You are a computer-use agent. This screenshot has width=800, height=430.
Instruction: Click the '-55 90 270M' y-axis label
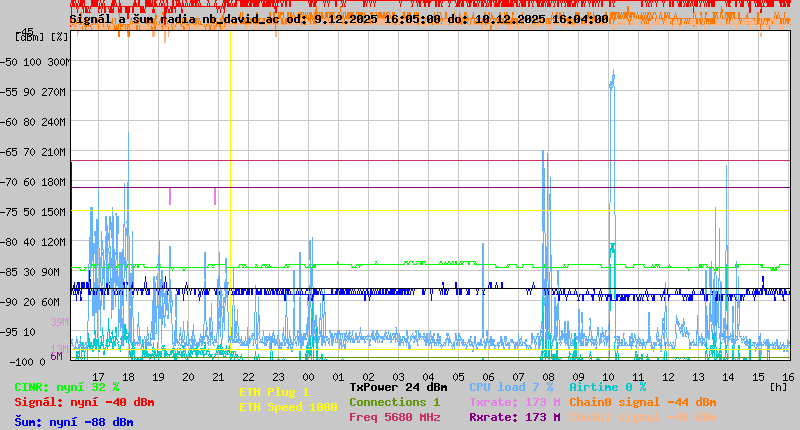(35, 92)
